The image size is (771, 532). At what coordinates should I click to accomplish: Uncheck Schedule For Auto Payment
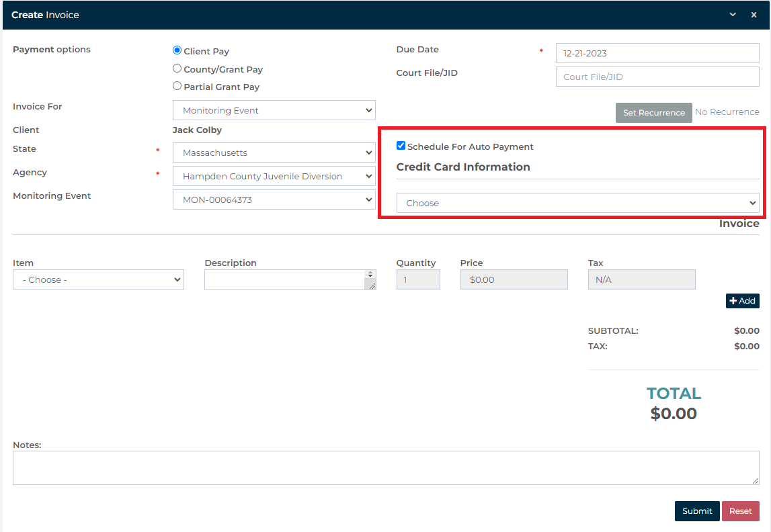pyautogui.click(x=401, y=145)
